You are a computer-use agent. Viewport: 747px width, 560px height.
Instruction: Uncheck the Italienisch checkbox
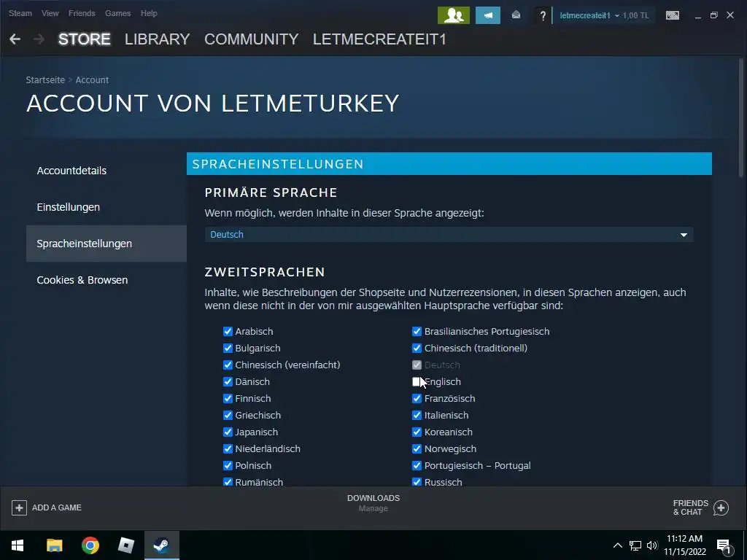pos(417,415)
